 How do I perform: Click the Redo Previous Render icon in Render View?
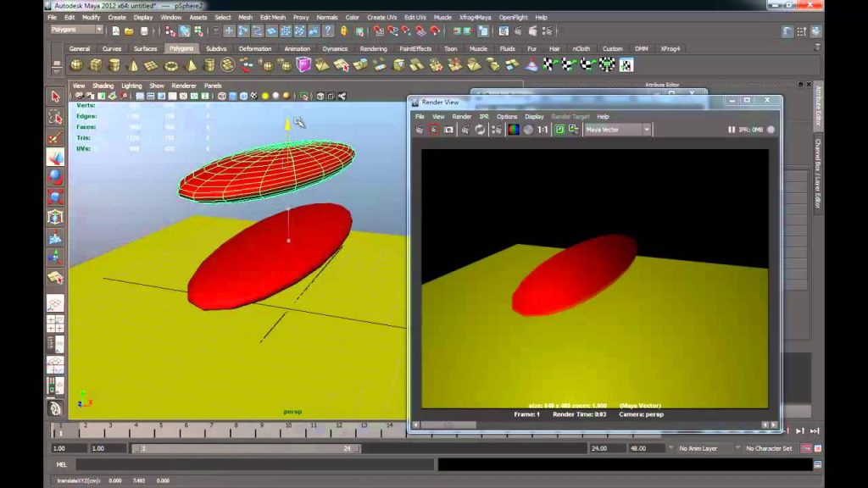pyautogui.click(x=420, y=130)
